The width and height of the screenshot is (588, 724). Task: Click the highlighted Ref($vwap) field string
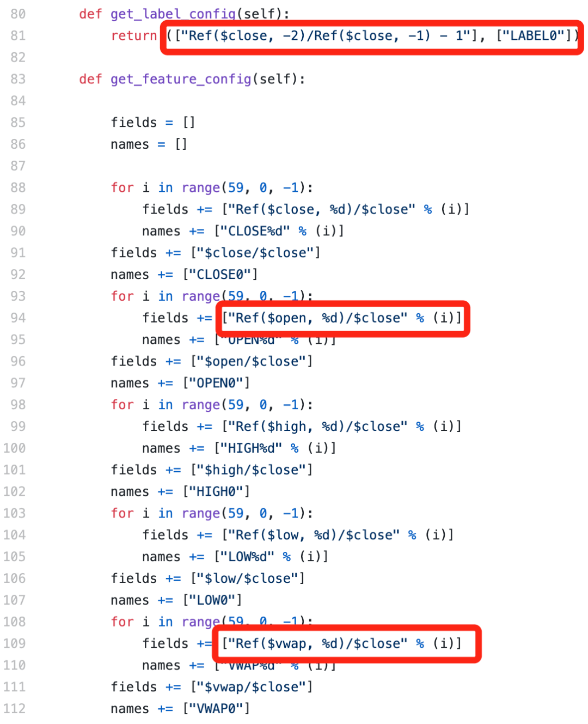(x=342, y=644)
